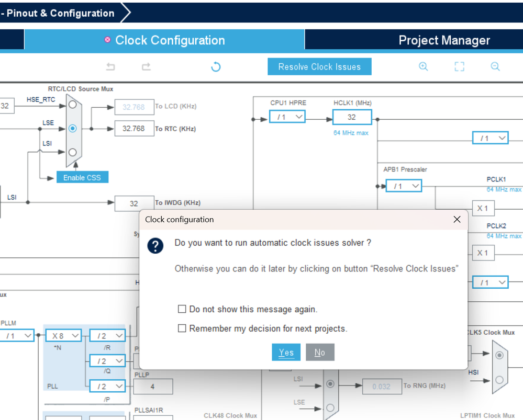
Task: Select HSI radio in CLK5 Clock Mux
Action: (499, 380)
